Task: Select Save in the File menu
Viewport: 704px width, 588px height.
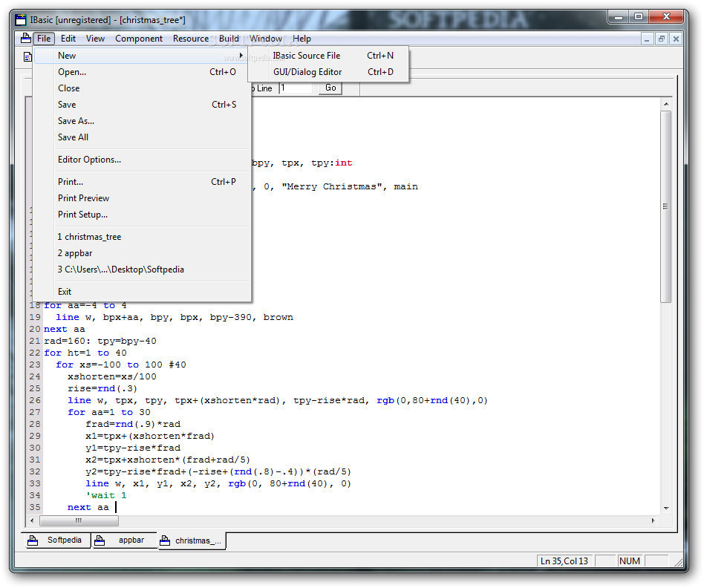Action: (141, 105)
